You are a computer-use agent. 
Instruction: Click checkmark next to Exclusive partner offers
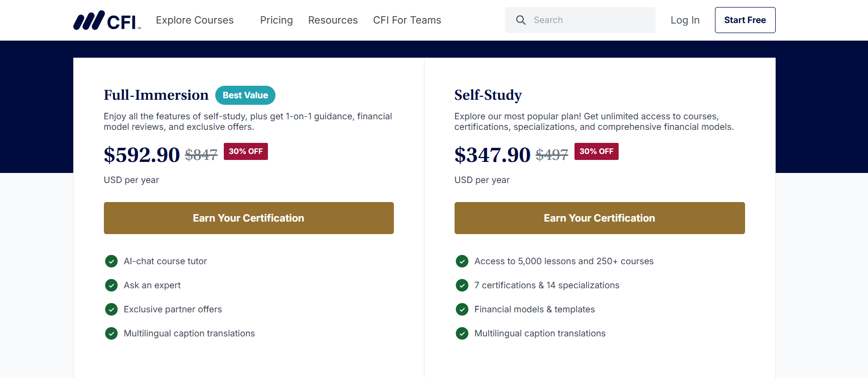tap(111, 309)
